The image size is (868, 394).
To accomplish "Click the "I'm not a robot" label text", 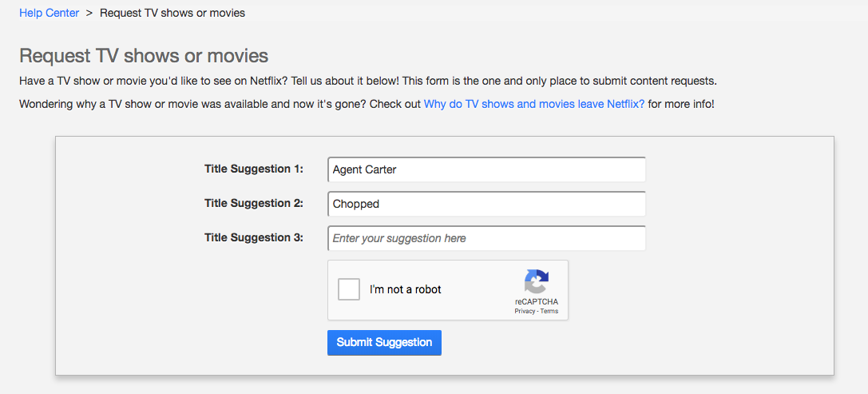I will [406, 289].
